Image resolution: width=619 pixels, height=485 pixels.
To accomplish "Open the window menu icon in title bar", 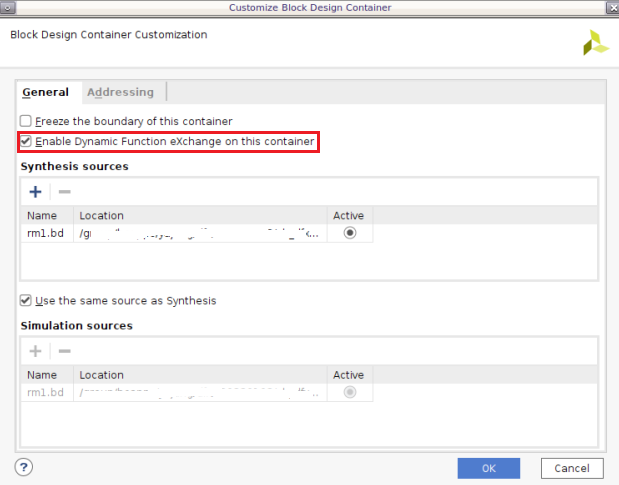I will coord(8,7).
